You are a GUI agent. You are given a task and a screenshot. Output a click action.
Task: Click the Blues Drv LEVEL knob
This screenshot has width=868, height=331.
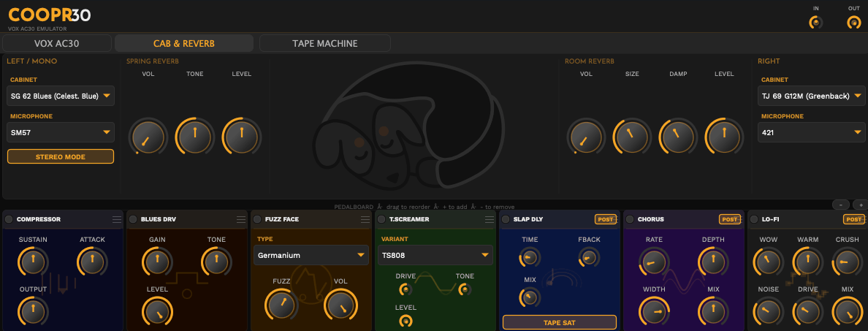coord(157,311)
